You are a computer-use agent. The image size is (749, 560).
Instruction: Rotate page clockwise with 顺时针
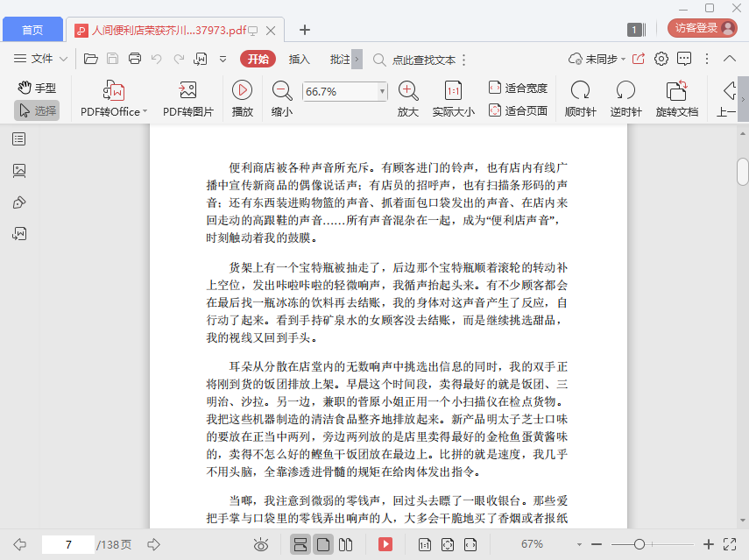point(580,90)
